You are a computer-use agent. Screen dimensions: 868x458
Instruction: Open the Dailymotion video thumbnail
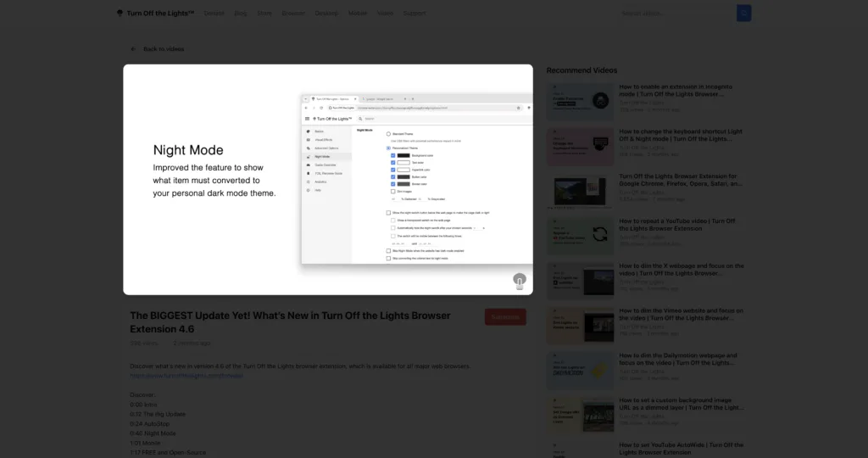click(580, 371)
